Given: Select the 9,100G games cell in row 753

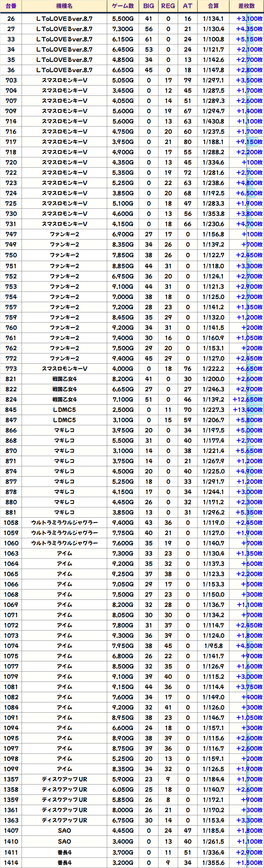Looking at the screenshot, I should pos(123,287).
